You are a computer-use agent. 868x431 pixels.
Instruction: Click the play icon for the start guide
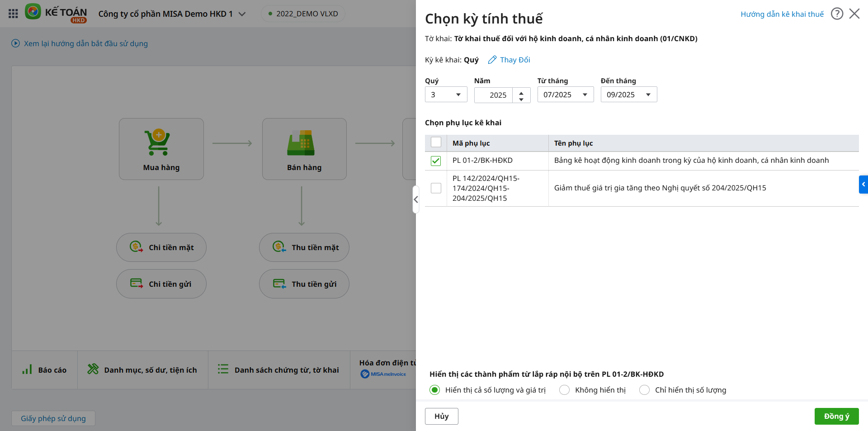pyautogui.click(x=15, y=43)
